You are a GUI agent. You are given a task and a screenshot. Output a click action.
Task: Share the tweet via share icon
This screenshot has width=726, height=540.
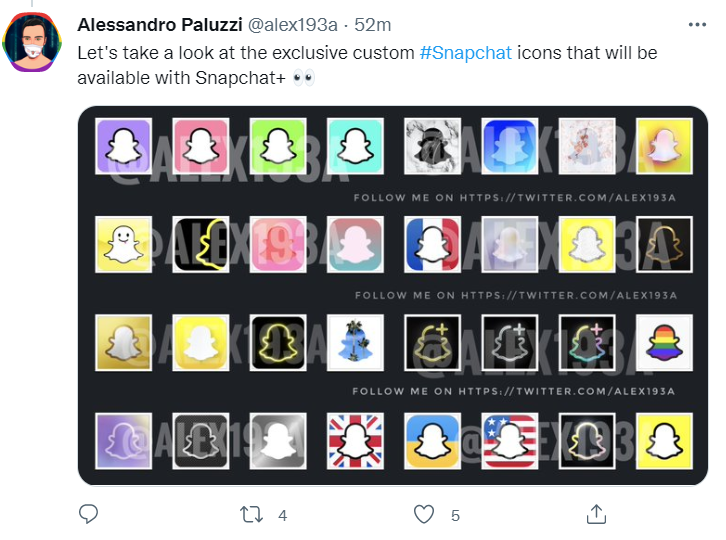(x=596, y=514)
